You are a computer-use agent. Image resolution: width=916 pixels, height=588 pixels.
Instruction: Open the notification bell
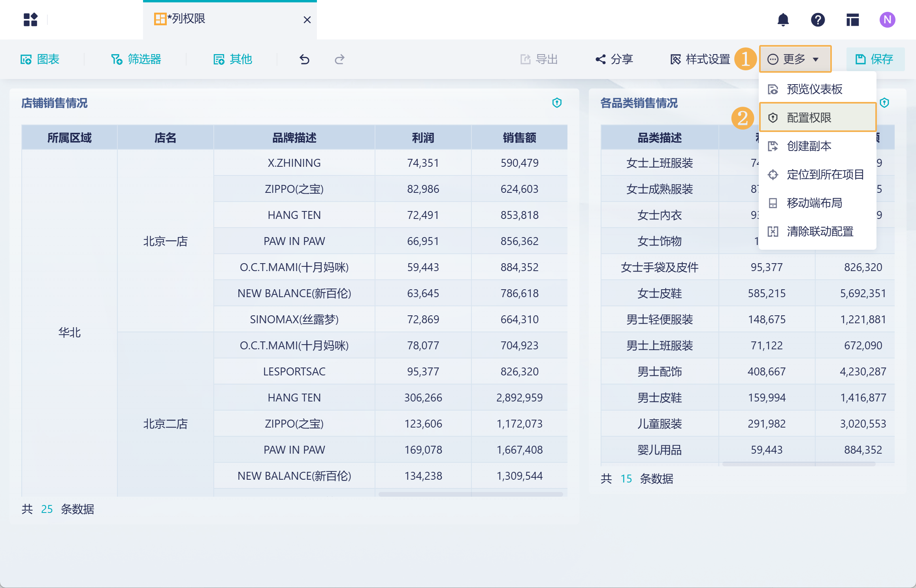coord(783,20)
